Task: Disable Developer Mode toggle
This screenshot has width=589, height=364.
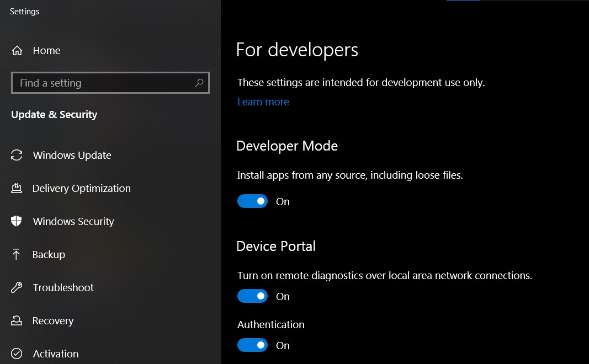Action: [252, 201]
